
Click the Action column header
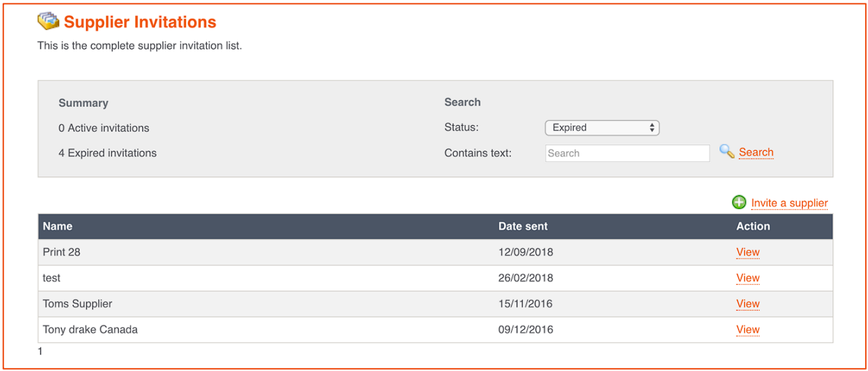coord(753,226)
